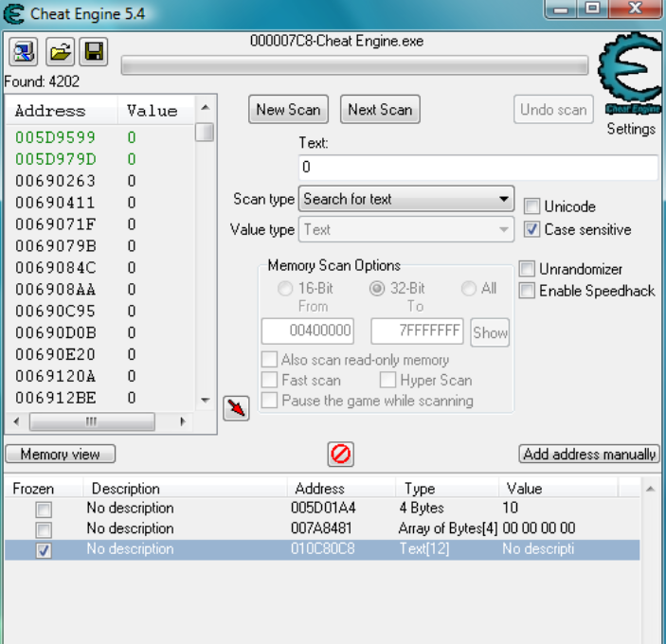Select result address 00690C95
This screenshot has width=666, height=644.
click(x=55, y=312)
